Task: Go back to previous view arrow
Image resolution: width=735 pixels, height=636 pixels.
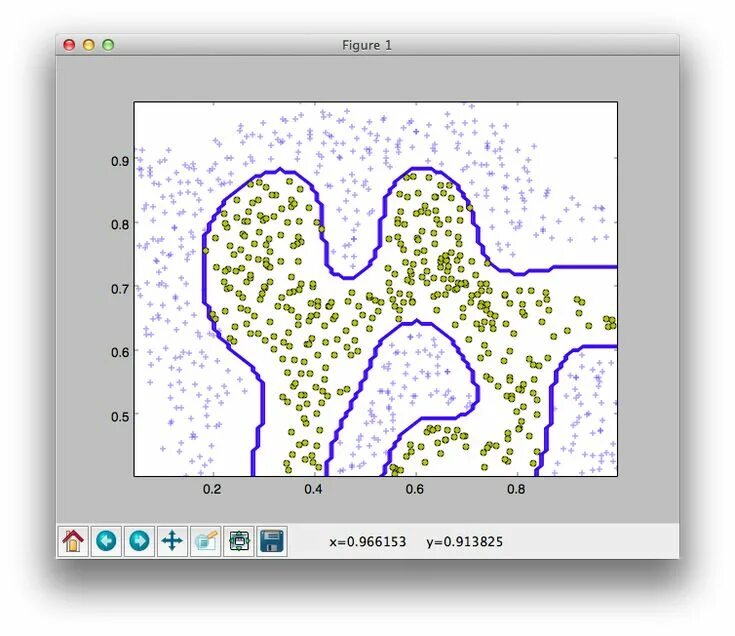Action: tap(106, 541)
